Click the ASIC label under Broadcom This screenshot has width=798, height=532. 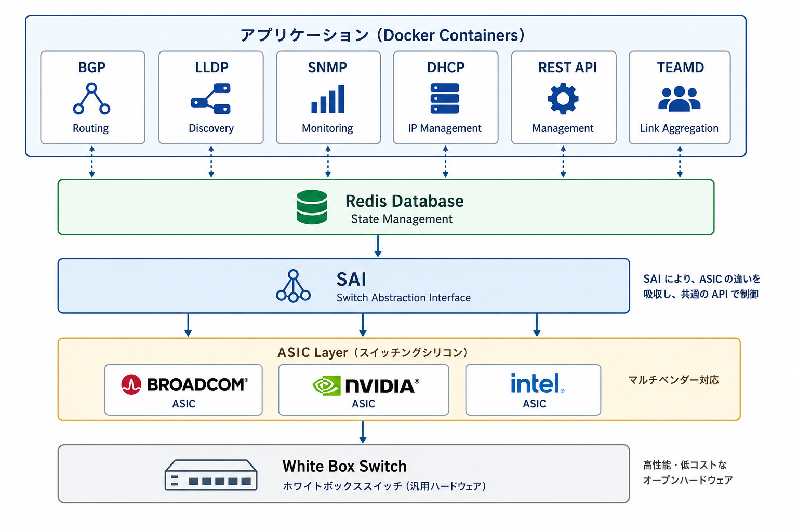[184, 404]
